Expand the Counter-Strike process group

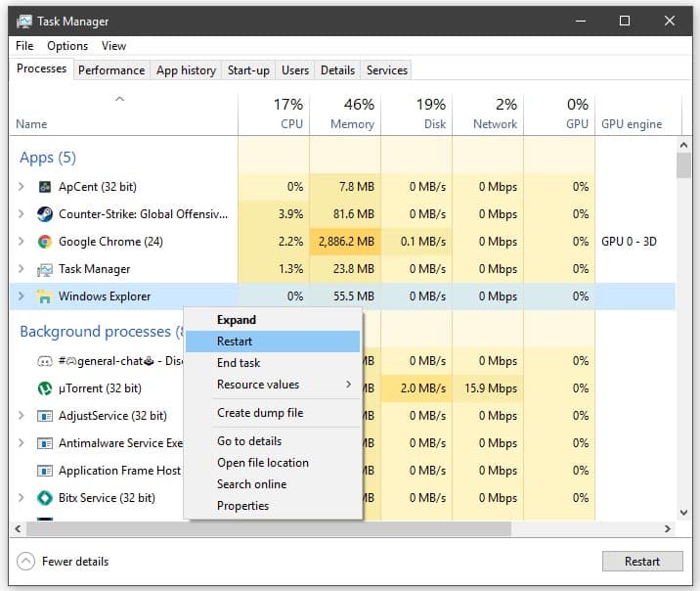click(21, 214)
